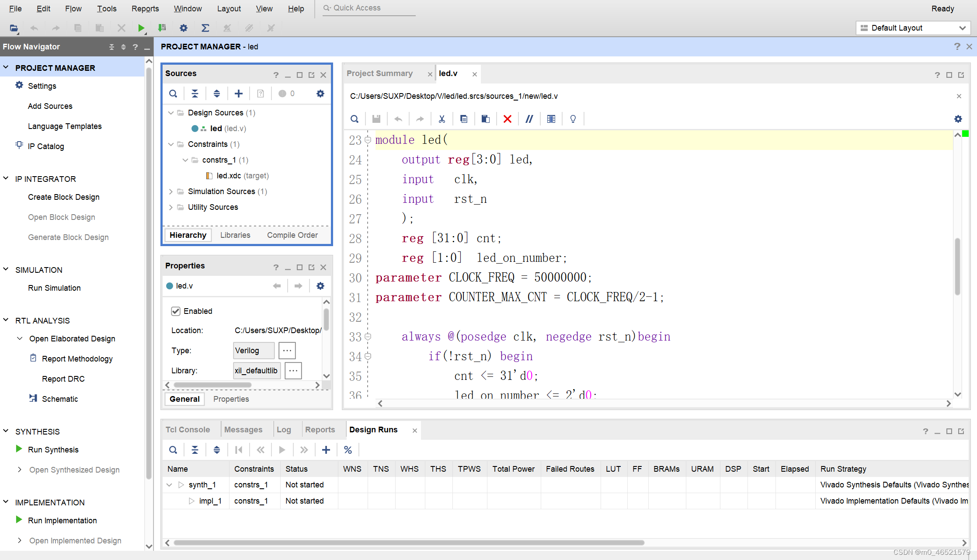Click the percent icon in Design Runs
The height and width of the screenshot is (560, 977).
pyautogui.click(x=348, y=450)
